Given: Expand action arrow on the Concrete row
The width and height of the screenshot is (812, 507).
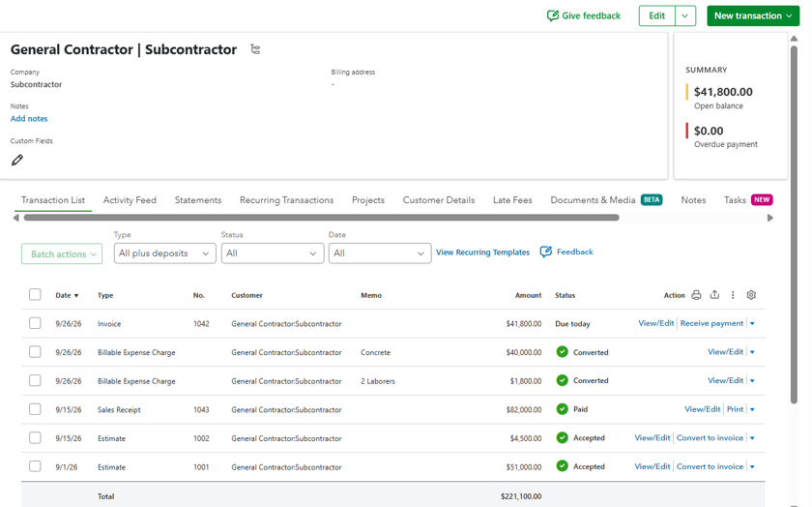Looking at the screenshot, I should [x=752, y=352].
